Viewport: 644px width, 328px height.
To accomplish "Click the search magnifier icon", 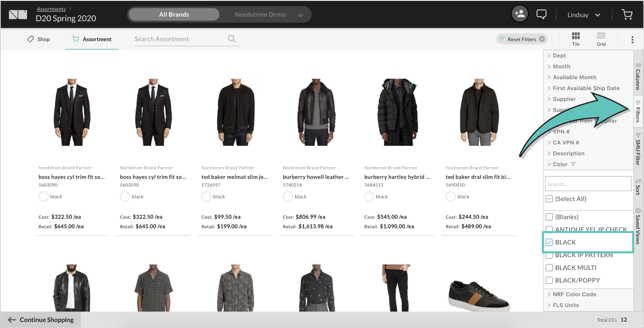I will [232, 39].
